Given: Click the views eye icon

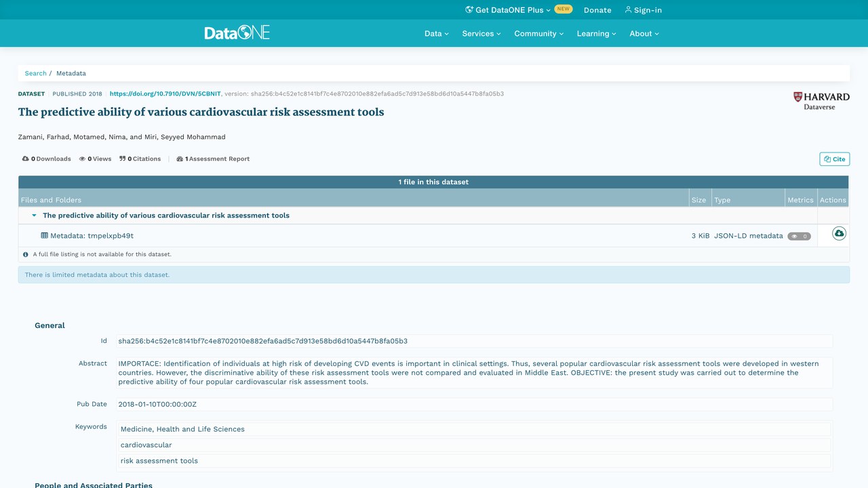Looking at the screenshot, I should coord(82,159).
